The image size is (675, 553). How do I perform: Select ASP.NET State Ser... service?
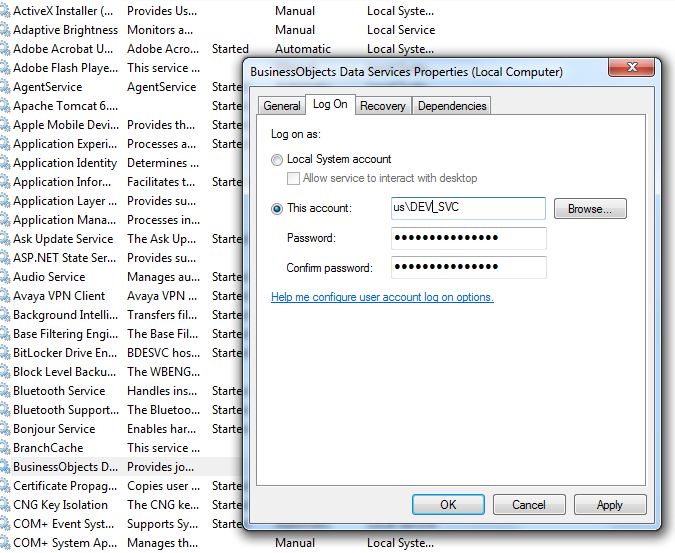click(x=65, y=258)
